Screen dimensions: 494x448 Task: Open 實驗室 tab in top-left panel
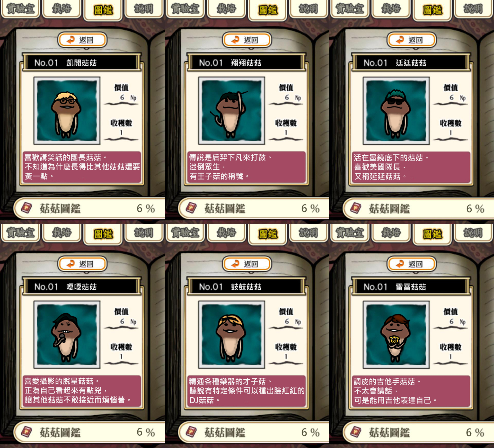[20, 9]
